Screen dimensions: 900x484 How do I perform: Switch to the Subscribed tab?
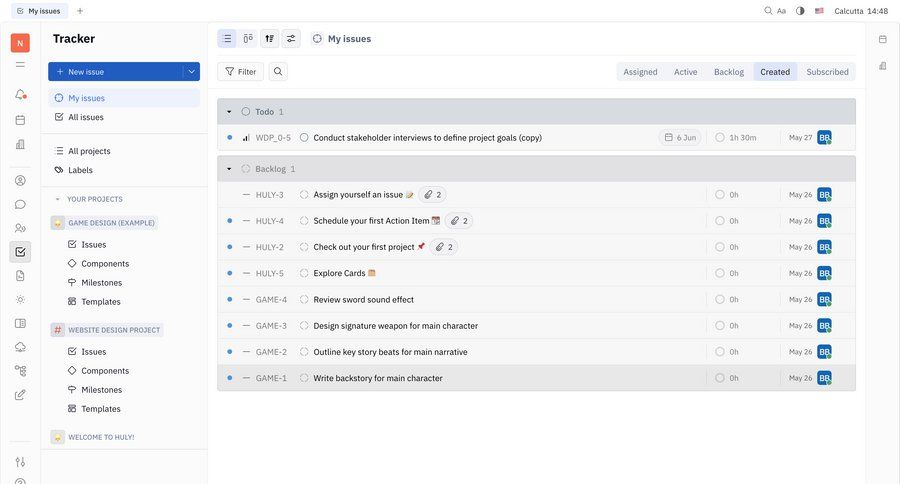point(827,72)
